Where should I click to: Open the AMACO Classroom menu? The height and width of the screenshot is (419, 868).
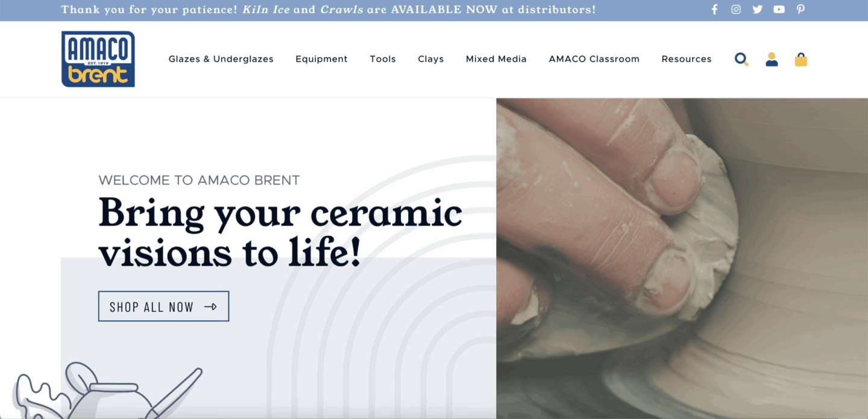click(x=594, y=59)
